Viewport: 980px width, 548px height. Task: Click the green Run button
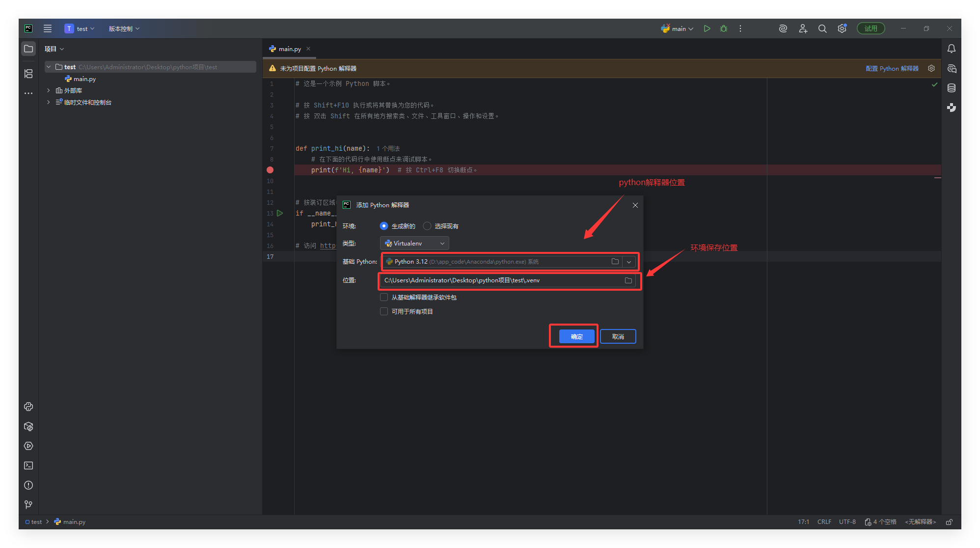click(707, 28)
